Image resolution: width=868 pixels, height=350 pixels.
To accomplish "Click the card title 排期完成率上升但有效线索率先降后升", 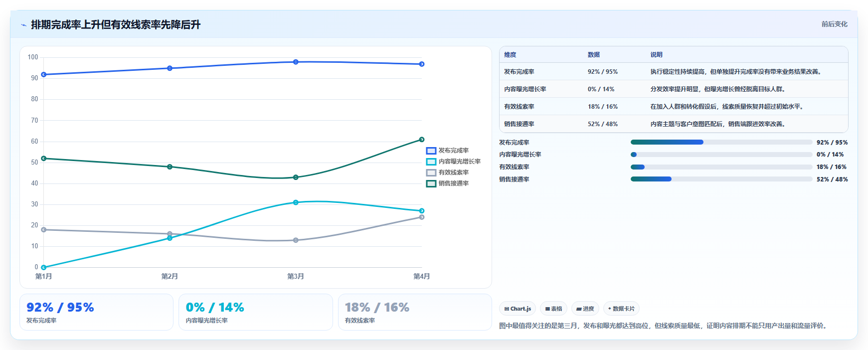I will [116, 24].
